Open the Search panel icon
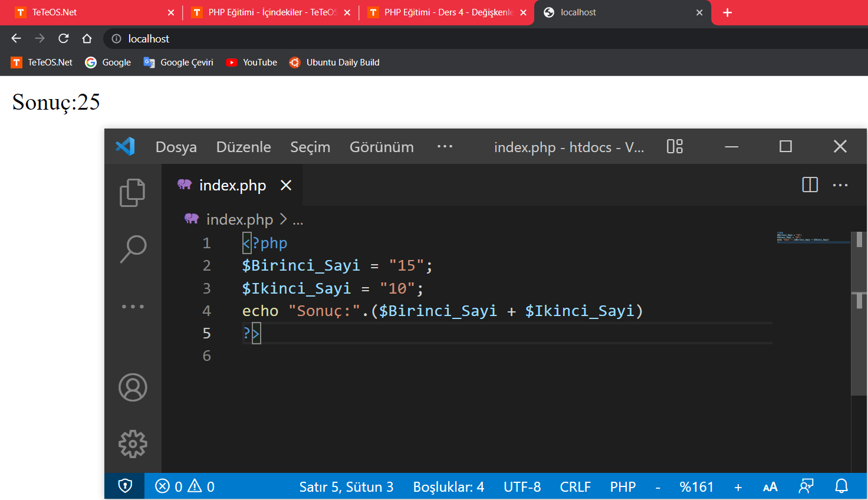Viewport: 868px width, 500px height. (133, 249)
